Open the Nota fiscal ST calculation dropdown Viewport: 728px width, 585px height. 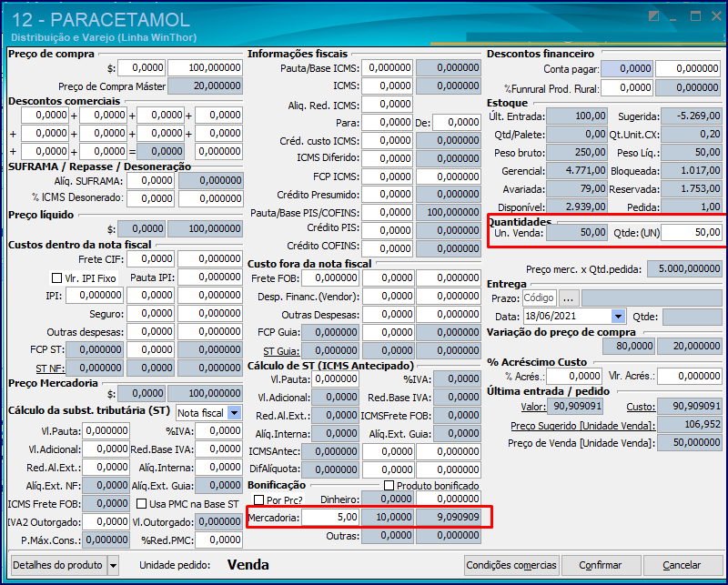point(235,413)
